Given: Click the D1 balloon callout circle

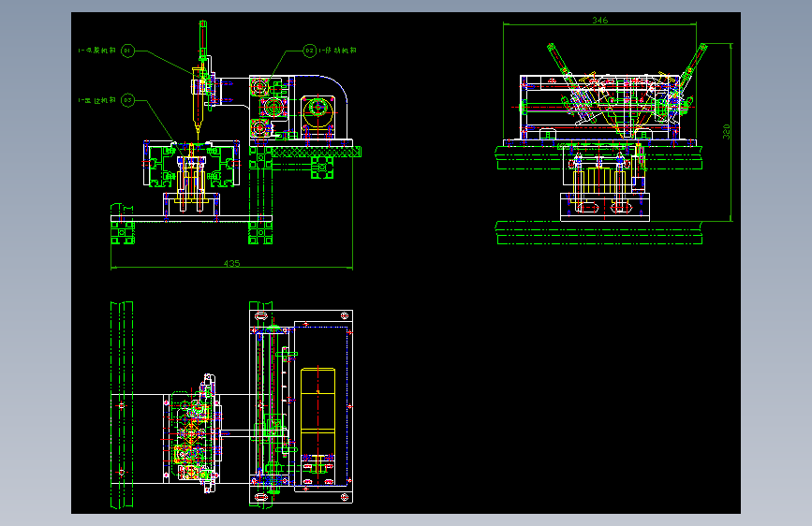Looking at the screenshot, I should point(127,51).
